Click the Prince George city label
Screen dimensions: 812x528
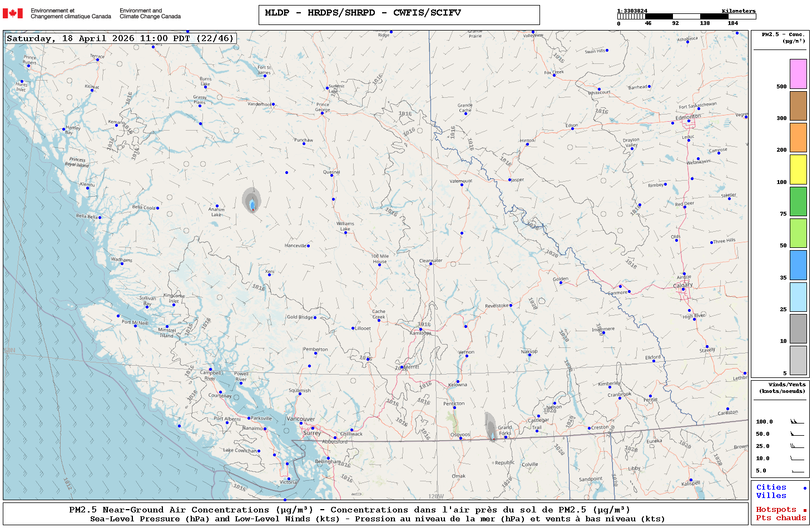(323, 107)
